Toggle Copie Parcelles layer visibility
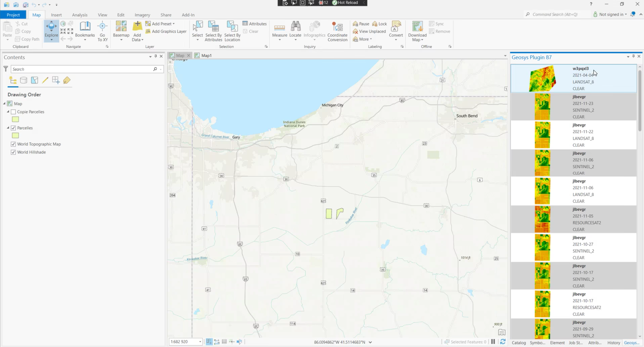This screenshot has width=644, height=347. point(14,112)
